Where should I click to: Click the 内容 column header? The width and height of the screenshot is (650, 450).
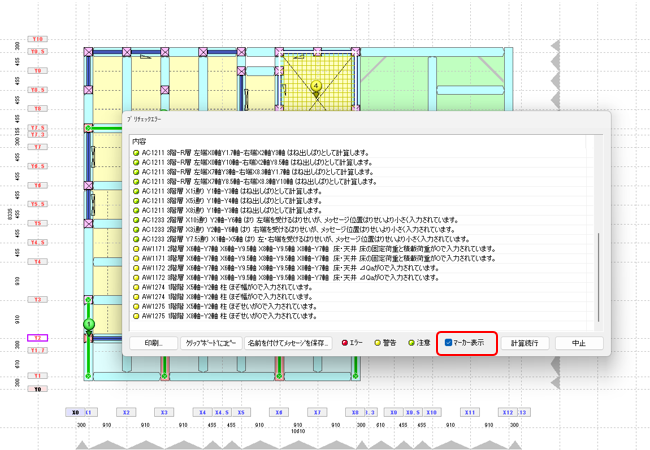point(139,142)
